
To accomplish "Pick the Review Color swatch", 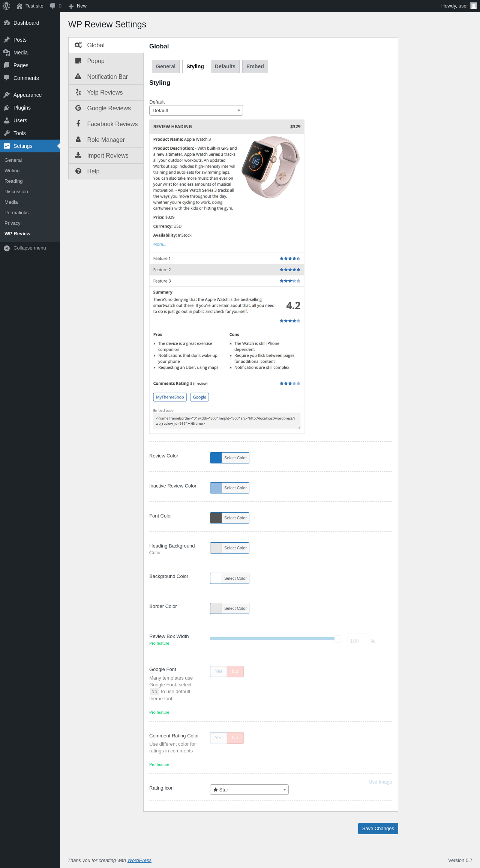I will click(216, 458).
